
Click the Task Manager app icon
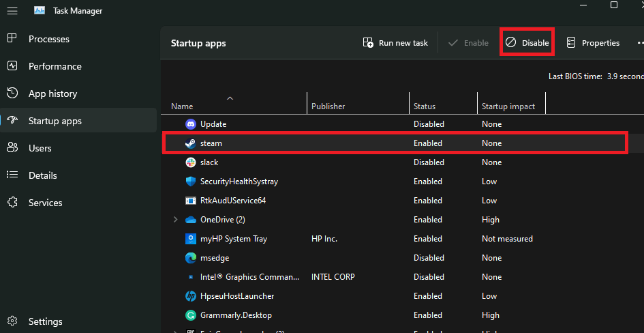pyautogui.click(x=40, y=11)
